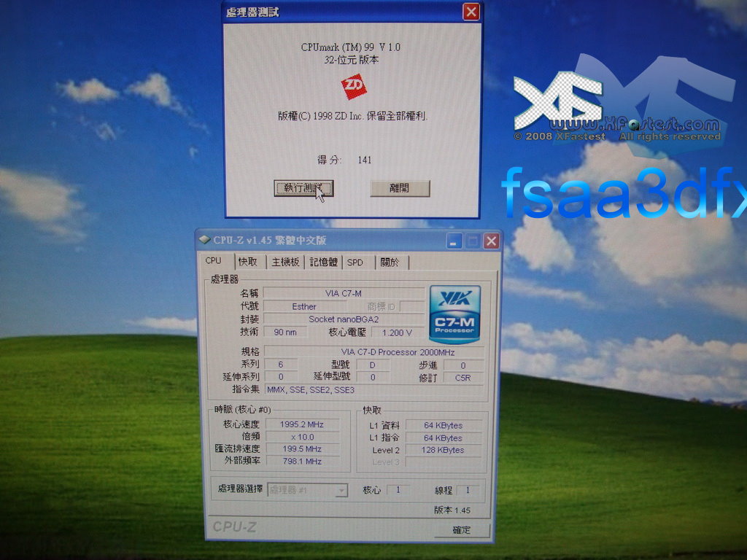Open the 記憶體 tab
Viewport: 747px width, 560px height.
pyautogui.click(x=323, y=262)
